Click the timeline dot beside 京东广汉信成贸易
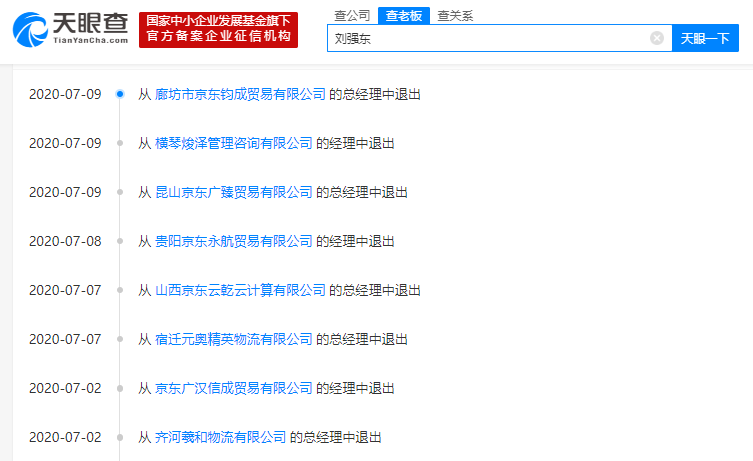This screenshot has height=461, width=753. (120, 388)
